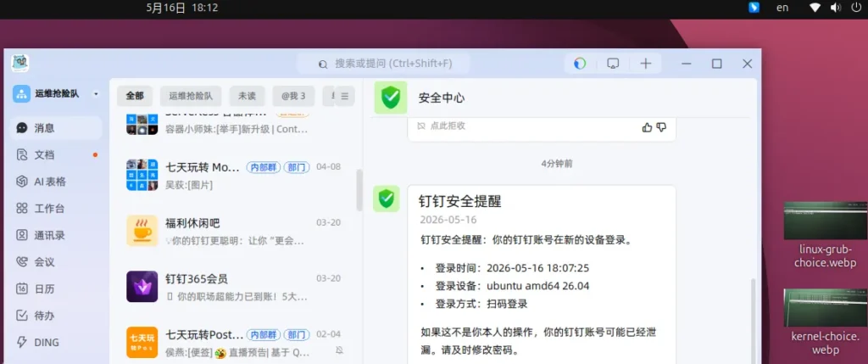
Task: Click the search magnifier icon
Action: coord(323,64)
